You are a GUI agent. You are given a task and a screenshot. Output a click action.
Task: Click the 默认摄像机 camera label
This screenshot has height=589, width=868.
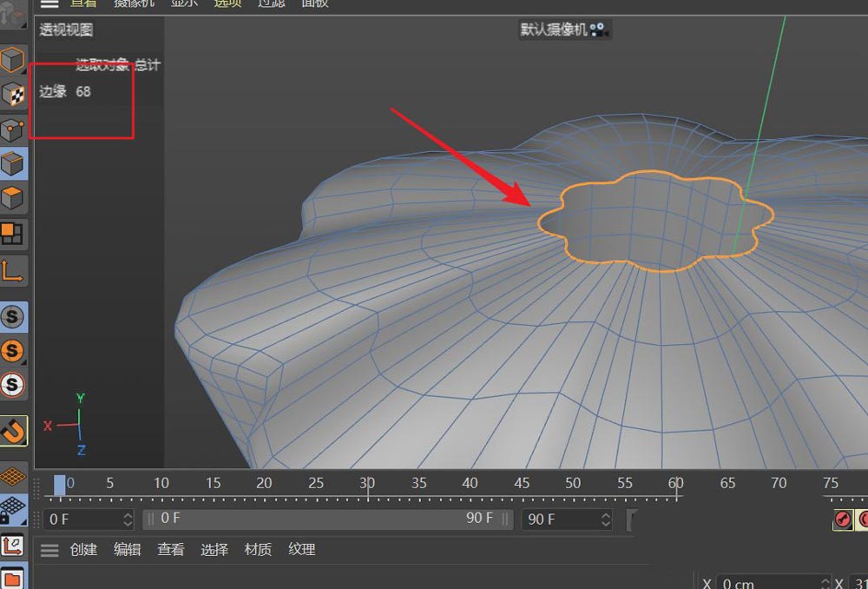pos(553,30)
